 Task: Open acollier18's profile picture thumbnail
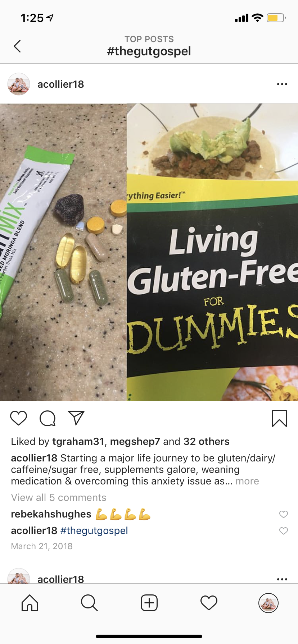[x=18, y=84]
